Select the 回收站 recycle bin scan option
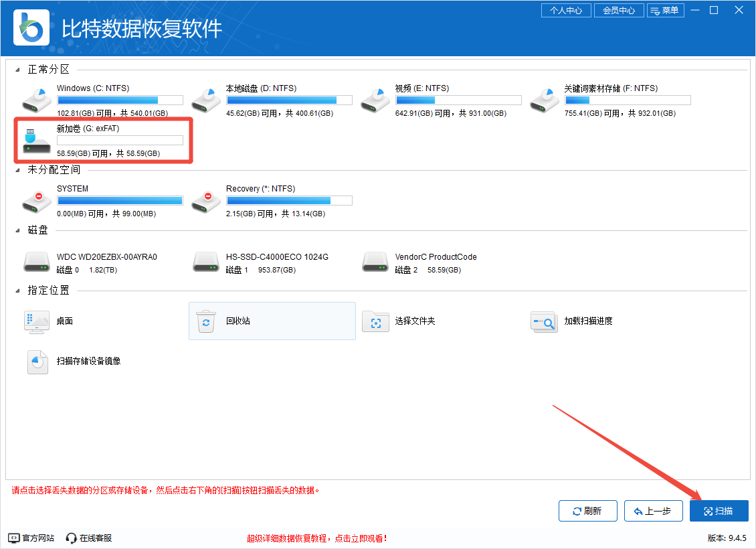This screenshot has width=756, height=549. pos(272,321)
